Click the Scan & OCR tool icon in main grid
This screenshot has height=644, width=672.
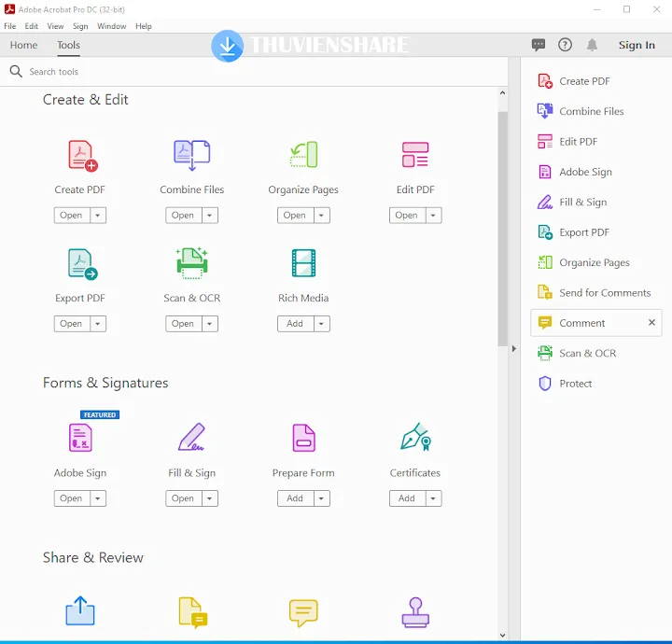(191, 263)
